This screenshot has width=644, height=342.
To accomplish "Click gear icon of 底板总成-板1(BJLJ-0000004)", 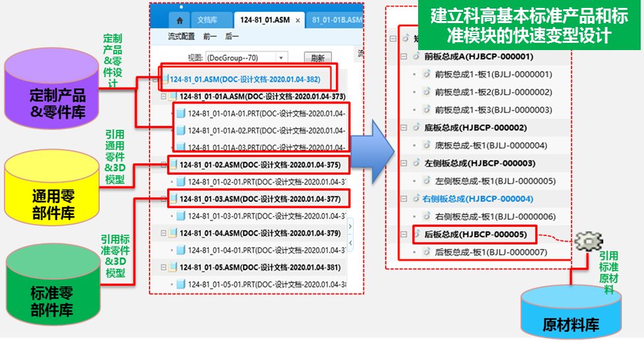I will [x=427, y=145].
